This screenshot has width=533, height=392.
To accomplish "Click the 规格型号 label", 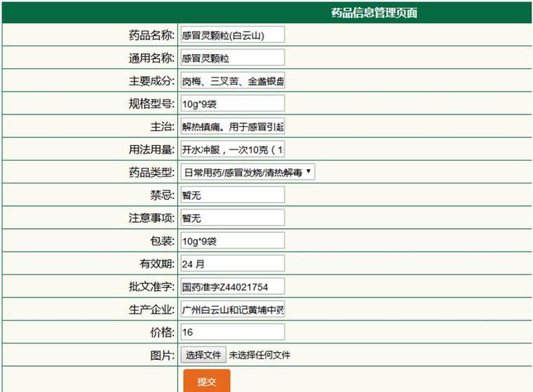I will (x=151, y=103).
